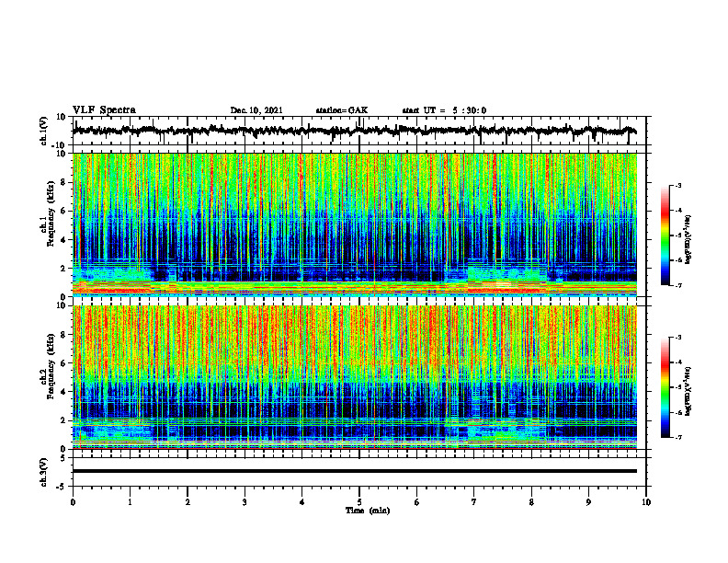Click the "6" time axis tick label
The image size is (728, 563).
coord(417,502)
